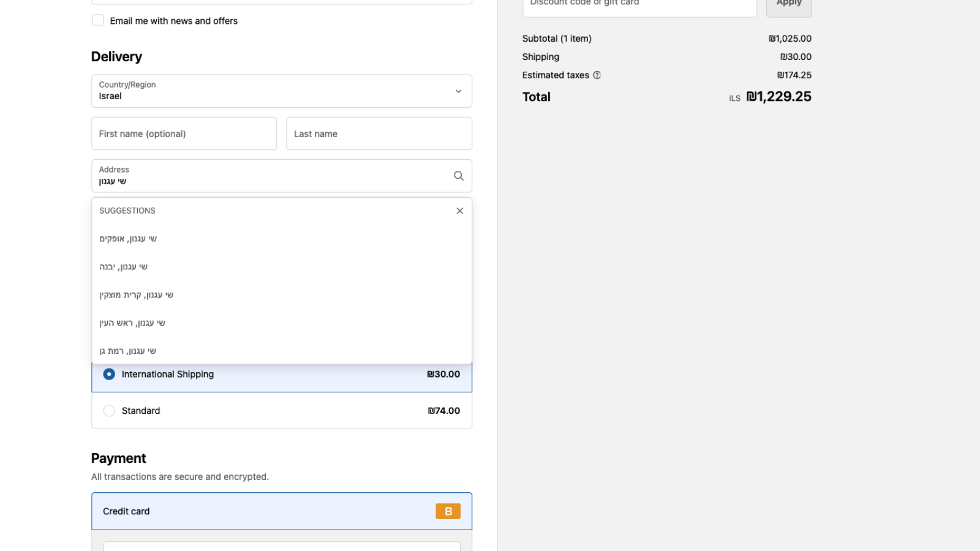Click the Last name input field
This screenshot has height=551, width=980.
(x=379, y=133)
